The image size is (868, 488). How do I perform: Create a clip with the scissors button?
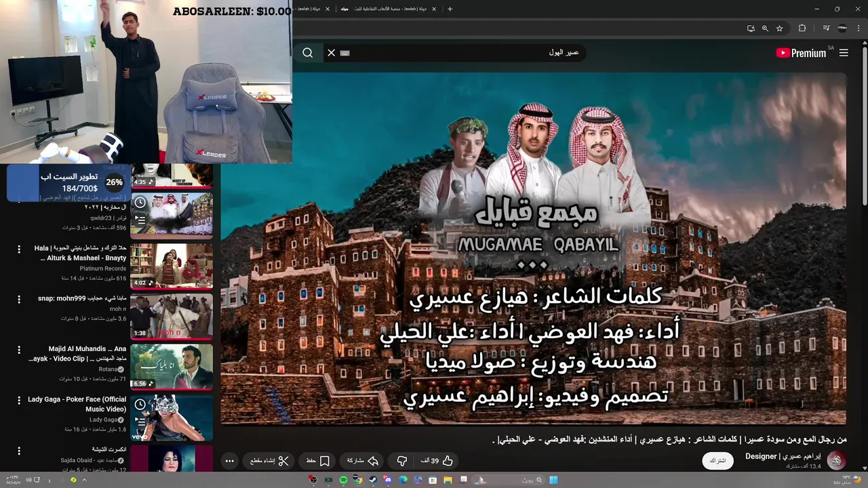coord(269,461)
